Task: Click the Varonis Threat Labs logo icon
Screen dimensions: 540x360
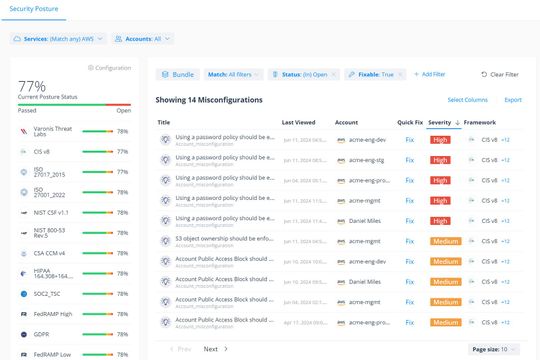Action: [x=24, y=131]
